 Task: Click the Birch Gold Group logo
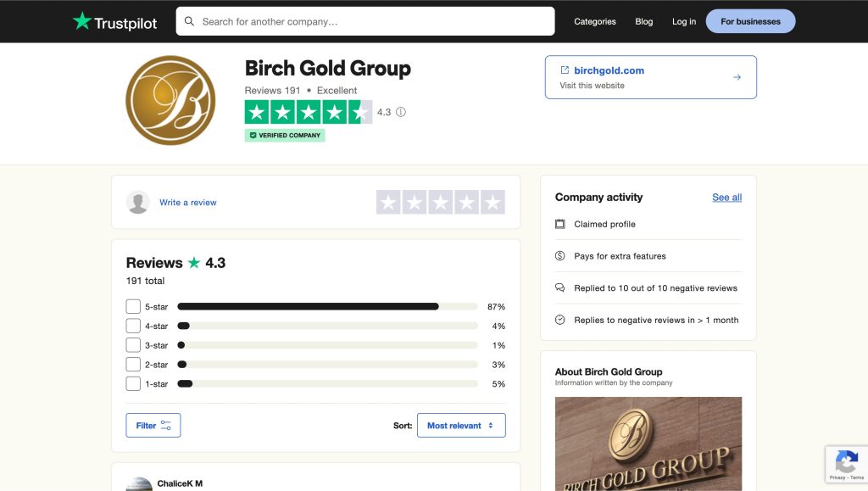point(170,100)
